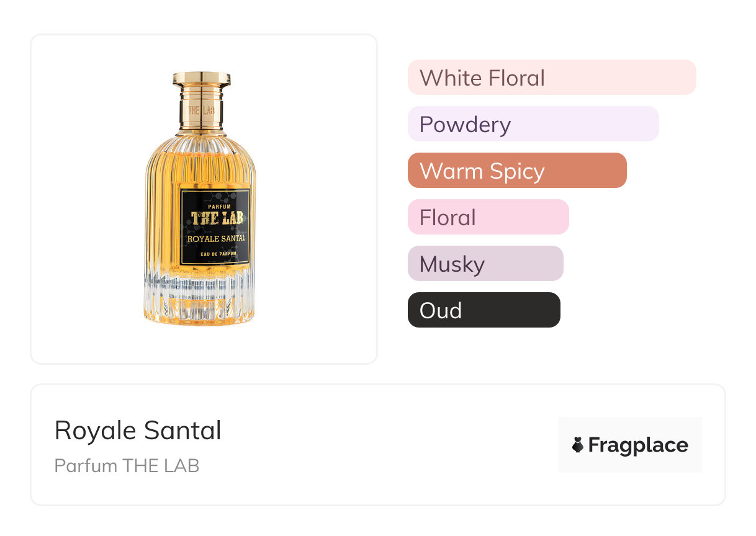Open the Royale Santal title link
The width and height of the screenshot is (756, 536).
pyautogui.click(x=138, y=431)
